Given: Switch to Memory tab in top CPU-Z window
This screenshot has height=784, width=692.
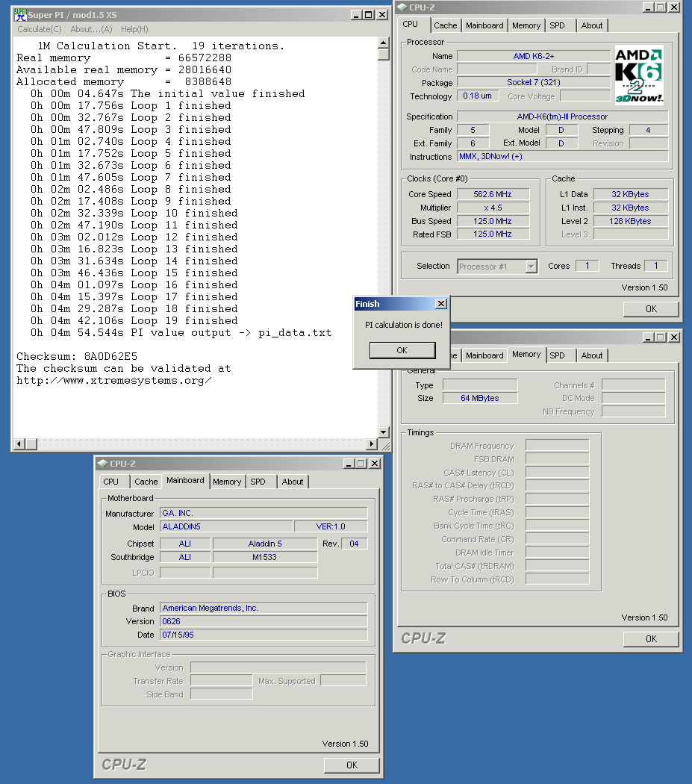Looking at the screenshot, I should (x=526, y=25).
